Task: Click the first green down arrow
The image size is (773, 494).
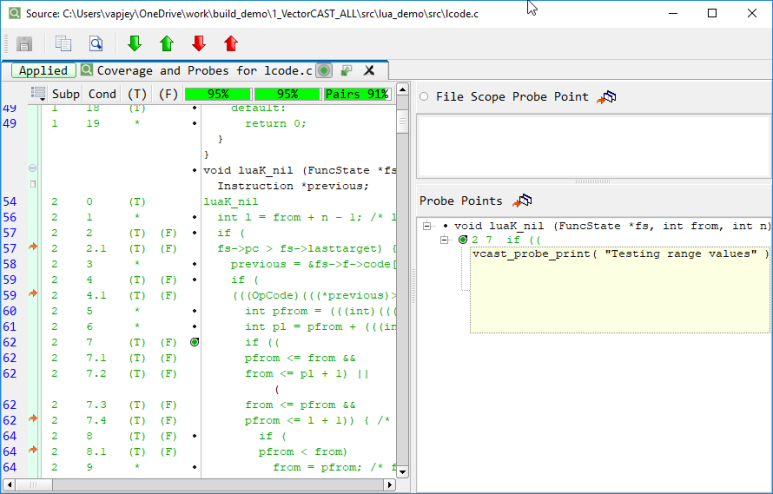Action: (135, 44)
